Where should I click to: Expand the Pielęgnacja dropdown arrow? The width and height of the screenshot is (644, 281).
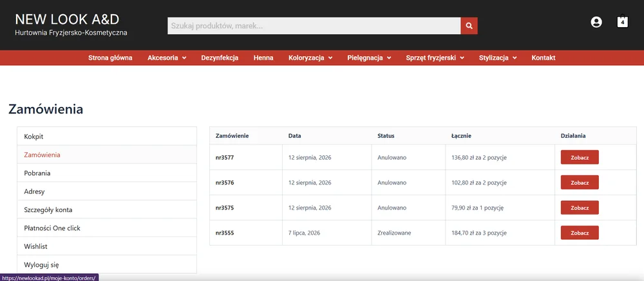[389, 59]
